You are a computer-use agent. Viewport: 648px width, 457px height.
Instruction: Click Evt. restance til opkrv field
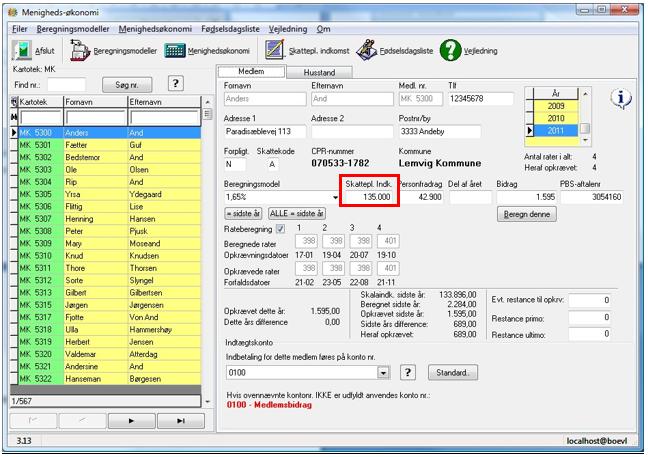[589, 300]
